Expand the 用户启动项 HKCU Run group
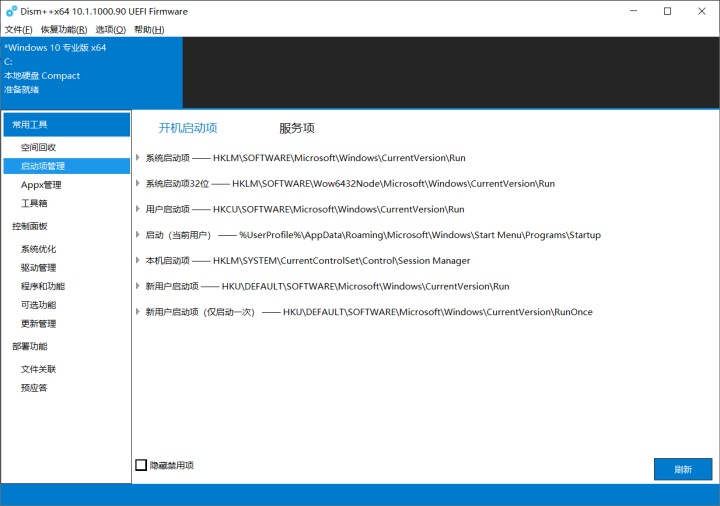 pyautogui.click(x=138, y=209)
